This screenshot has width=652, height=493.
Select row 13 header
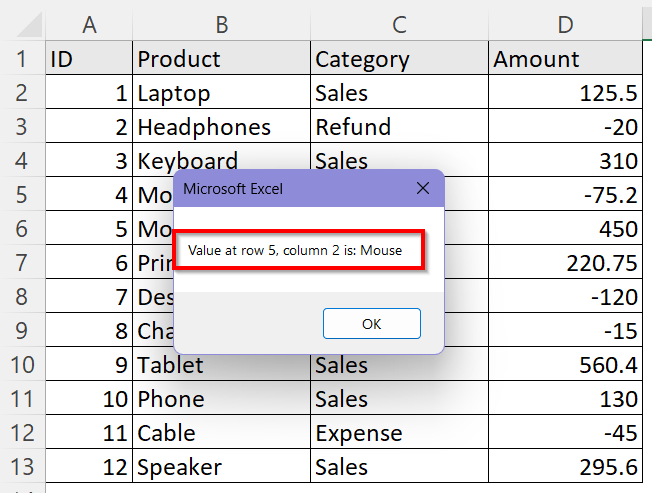pos(22,467)
